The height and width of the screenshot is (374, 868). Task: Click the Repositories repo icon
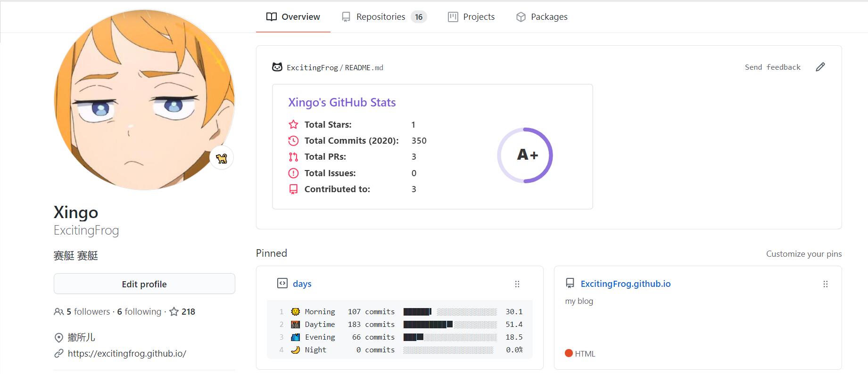coord(346,17)
